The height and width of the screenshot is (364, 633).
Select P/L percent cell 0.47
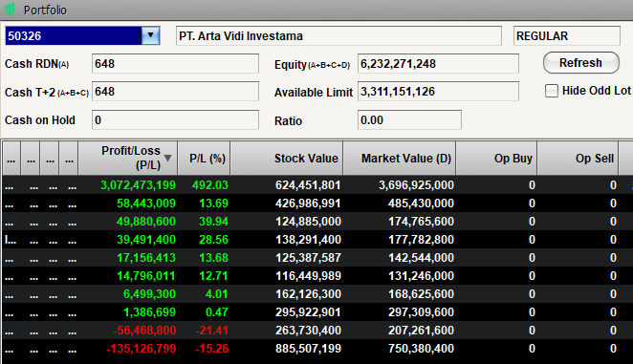coord(217,312)
